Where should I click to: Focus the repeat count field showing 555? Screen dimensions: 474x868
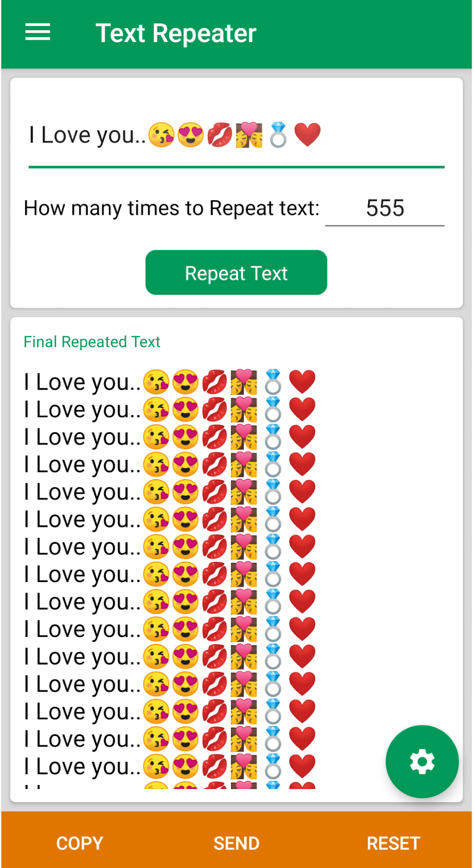pyautogui.click(x=384, y=208)
